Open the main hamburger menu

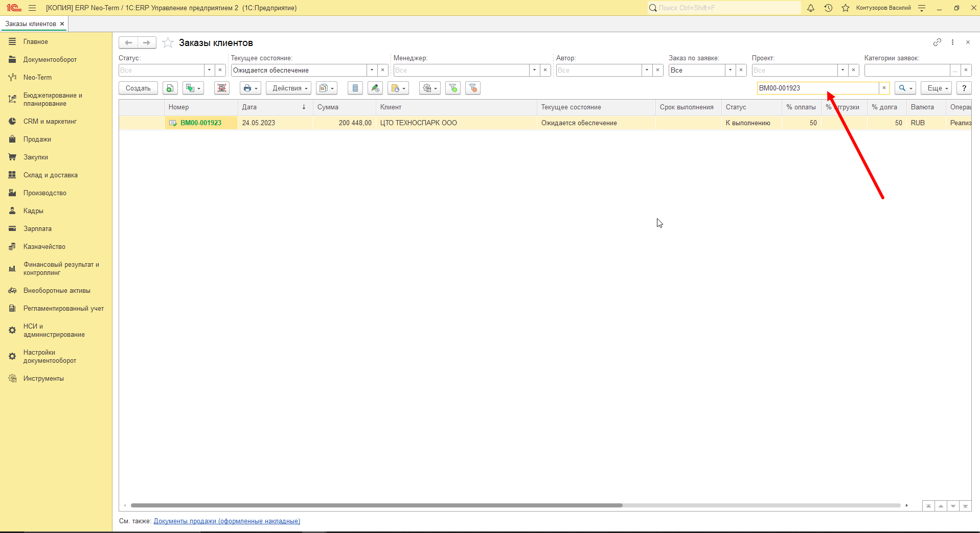coord(32,8)
